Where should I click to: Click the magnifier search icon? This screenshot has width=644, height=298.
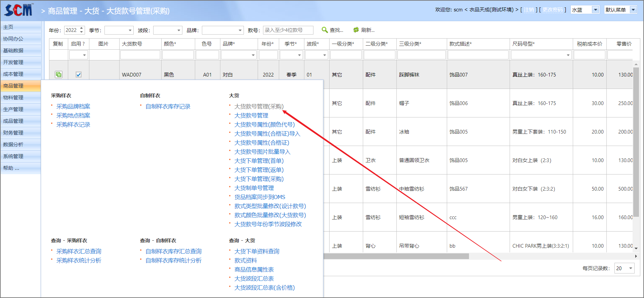click(x=325, y=30)
